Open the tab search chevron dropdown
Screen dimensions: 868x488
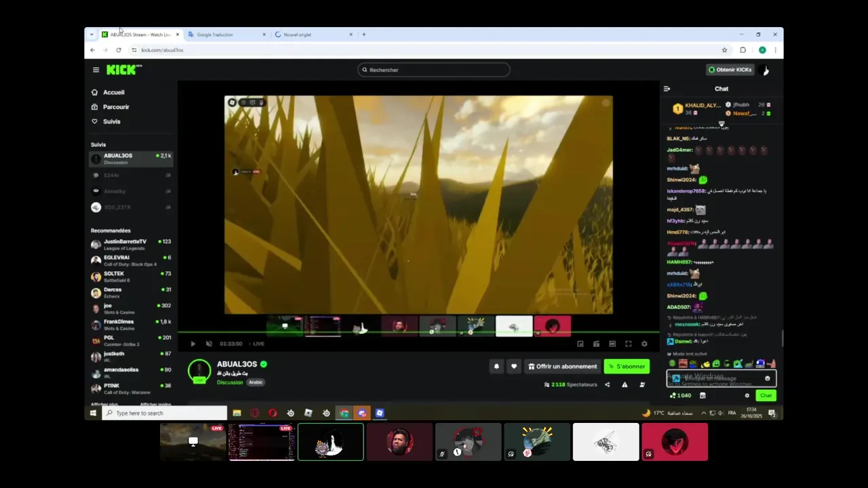(92, 35)
